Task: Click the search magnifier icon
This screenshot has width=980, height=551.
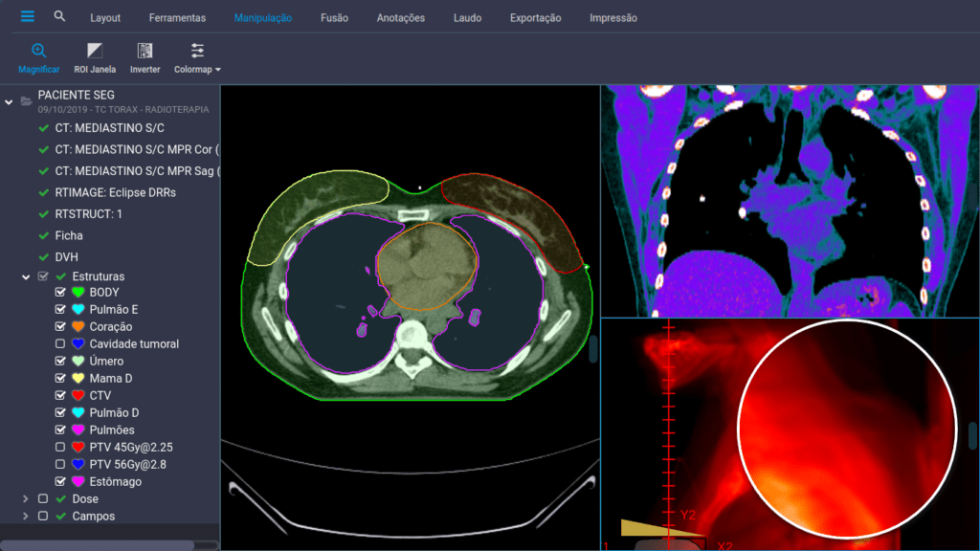Action: click(60, 17)
